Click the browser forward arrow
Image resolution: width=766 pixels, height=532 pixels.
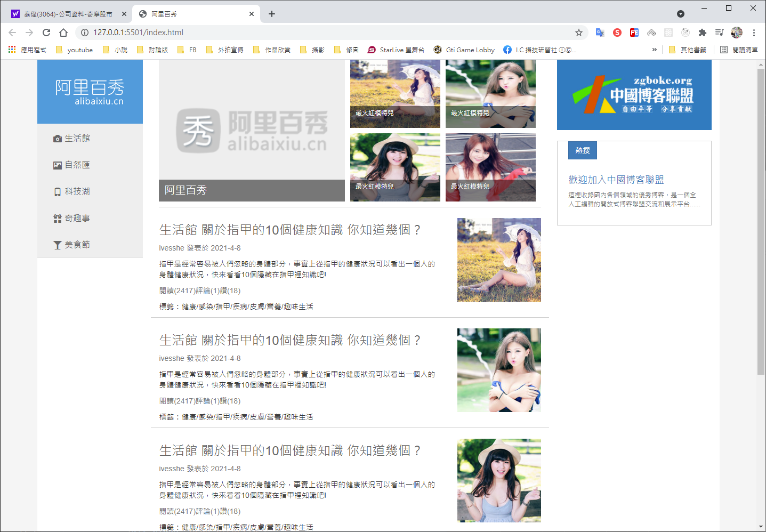coord(29,33)
